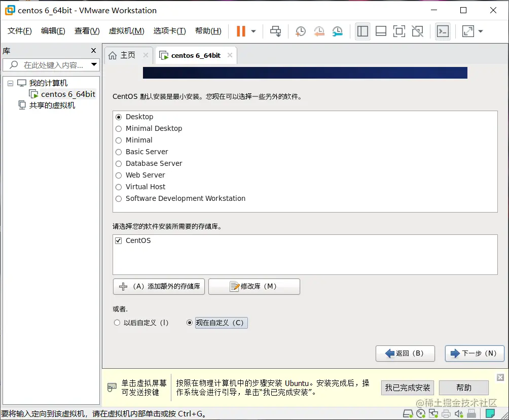Toggle the library sidebar view icon

362,31
